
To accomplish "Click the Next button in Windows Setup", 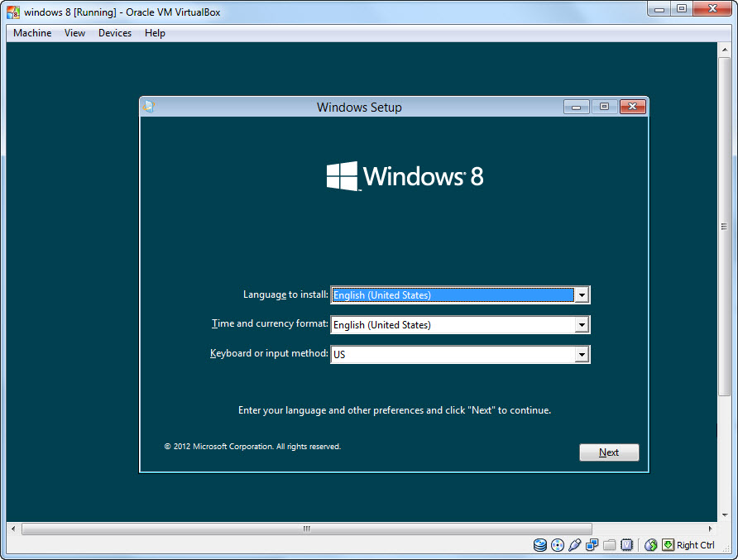I will coord(609,452).
